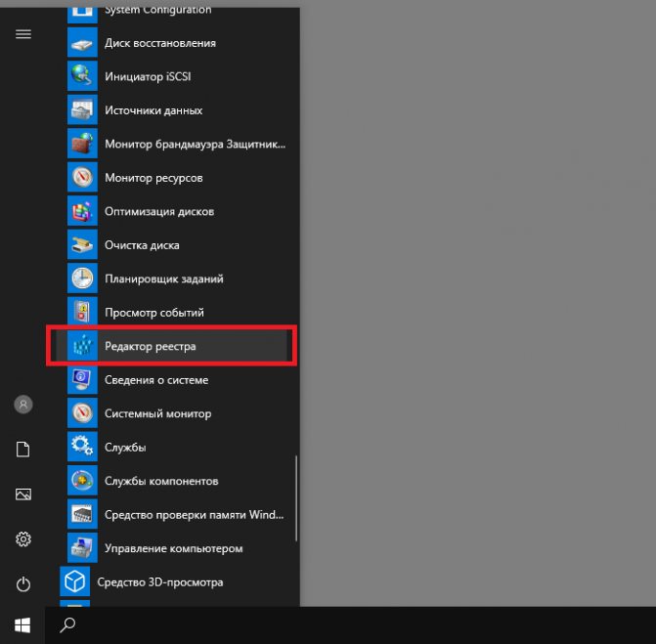Click the component services icon
Viewport: 656px width, 644px height.
tap(82, 480)
